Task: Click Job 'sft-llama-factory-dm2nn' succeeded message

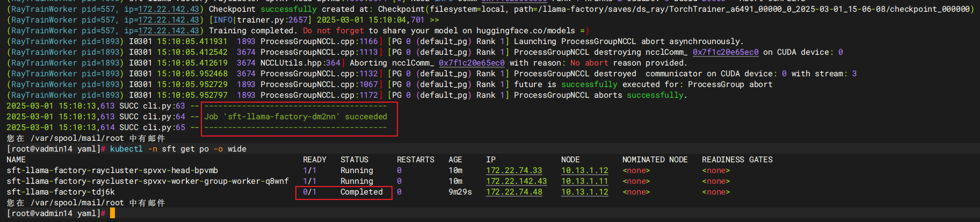Action: [x=295, y=117]
